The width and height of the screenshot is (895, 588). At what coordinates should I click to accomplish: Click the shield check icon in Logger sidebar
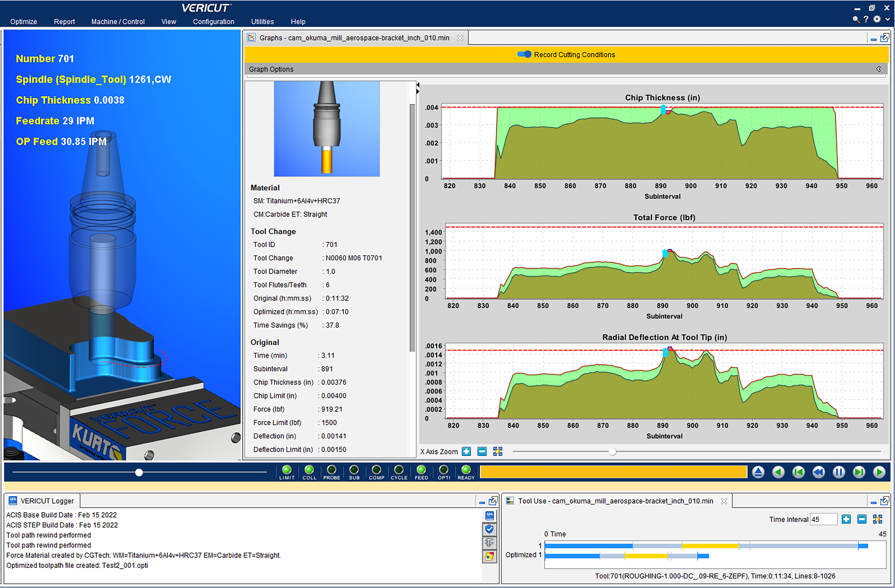click(489, 529)
